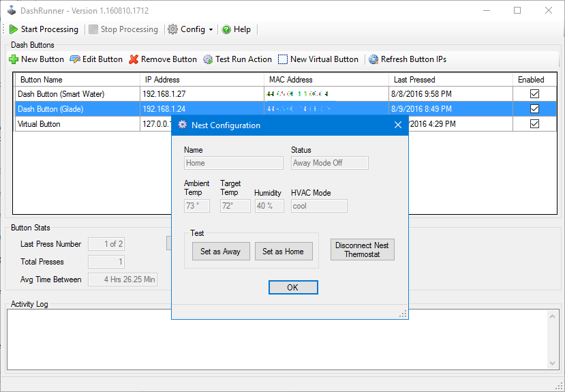Click Avg Time Between field '4 Hrs 26.25 Min'

click(x=123, y=280)
